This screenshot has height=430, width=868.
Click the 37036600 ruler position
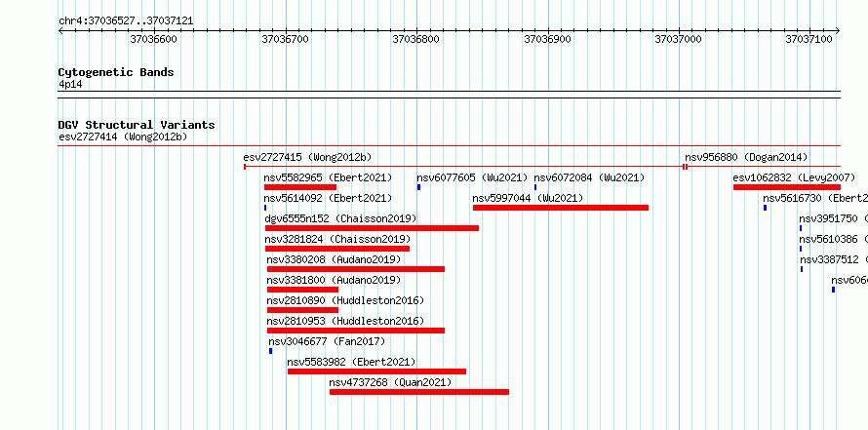point(153,39)
